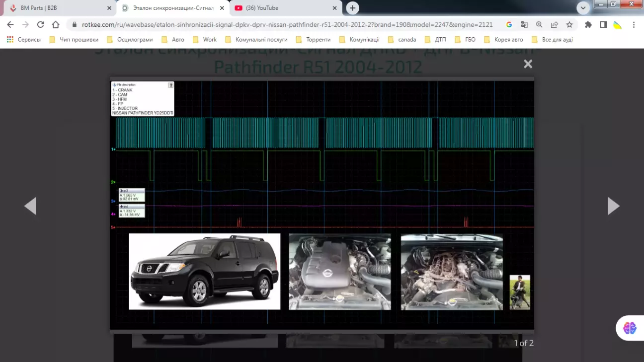Click the channel 3 measurement readout box
644x362 pixels.
[x=132, y=195]
